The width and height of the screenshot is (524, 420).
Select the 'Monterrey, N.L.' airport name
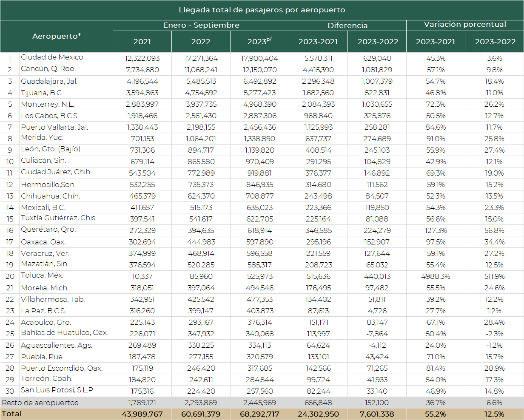pyautogui.click(x=48, y=104)
